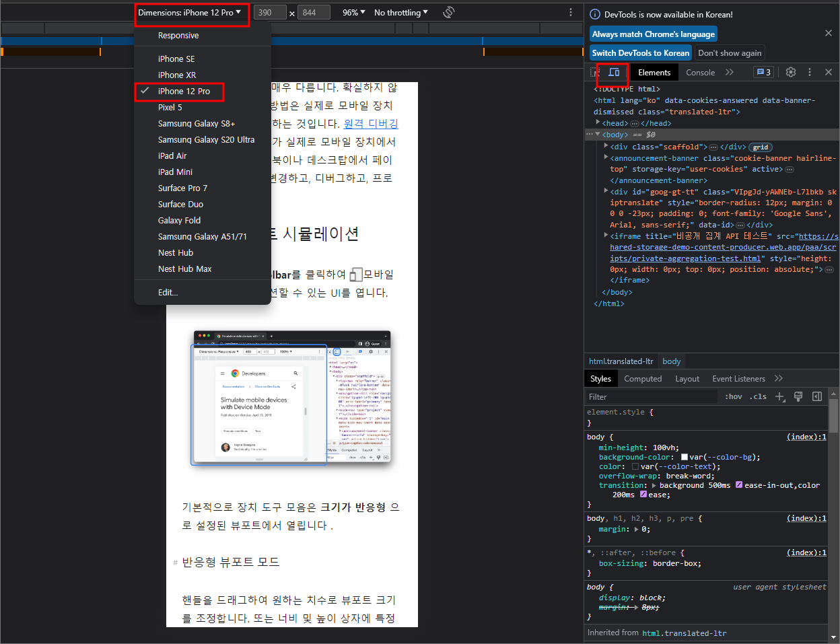This screenshot has width=840, height=644.
Task: Click the ellipsis inside head element
Action: (x=634, y=124)
